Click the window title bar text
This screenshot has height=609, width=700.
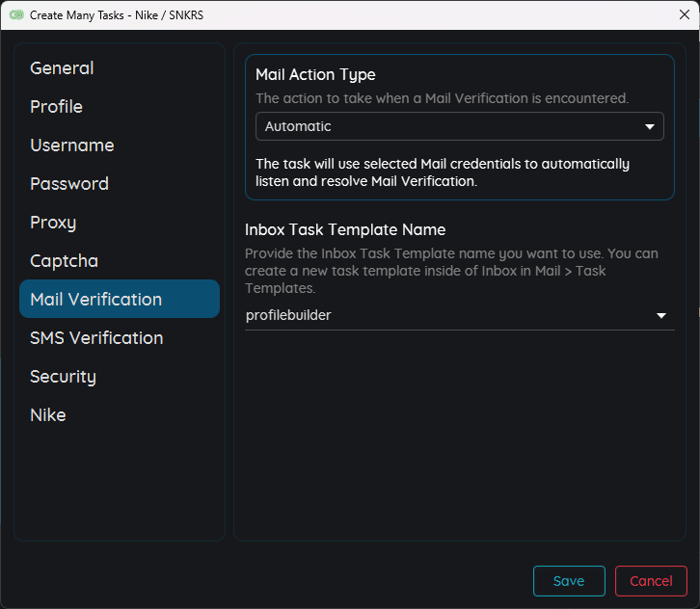coord(117,15)
